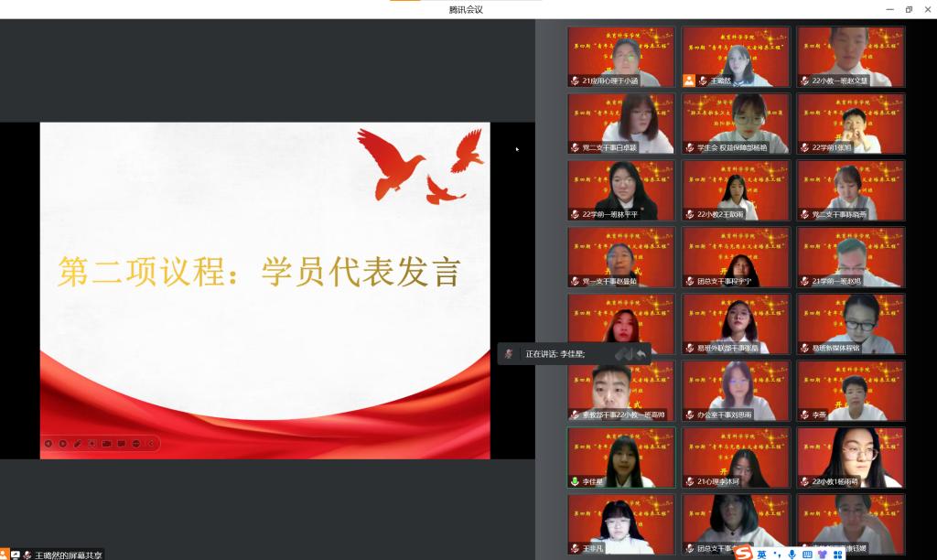This screenshot has width=937, height=560.
Task: Select the 21应用心理于小涵 video tile
Action: click(620, 57)
